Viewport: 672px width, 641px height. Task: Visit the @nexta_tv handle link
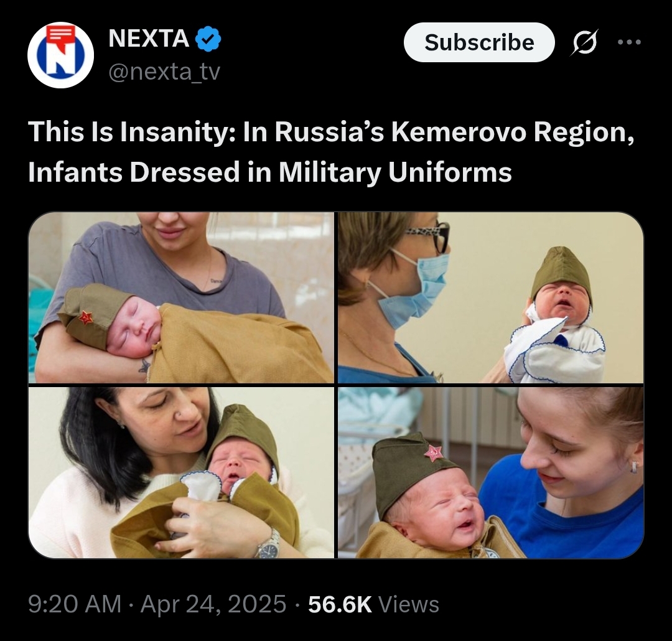click(x=164, y=71)
